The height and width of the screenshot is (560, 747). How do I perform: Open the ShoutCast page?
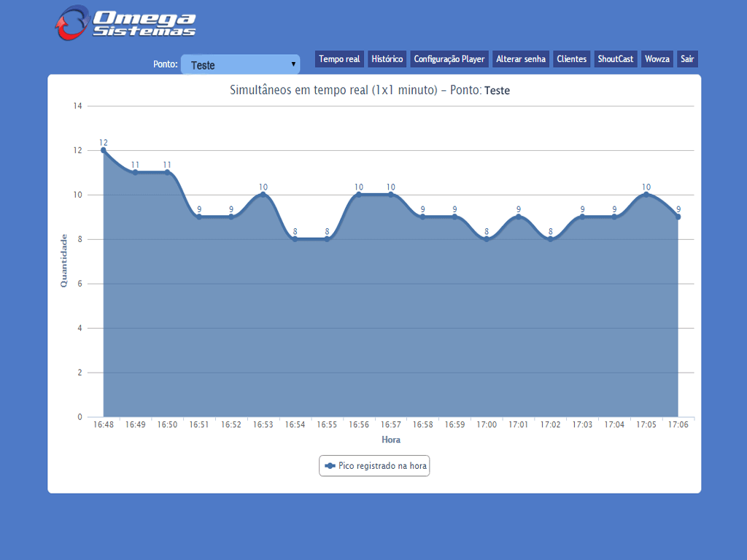pos(616,59)
